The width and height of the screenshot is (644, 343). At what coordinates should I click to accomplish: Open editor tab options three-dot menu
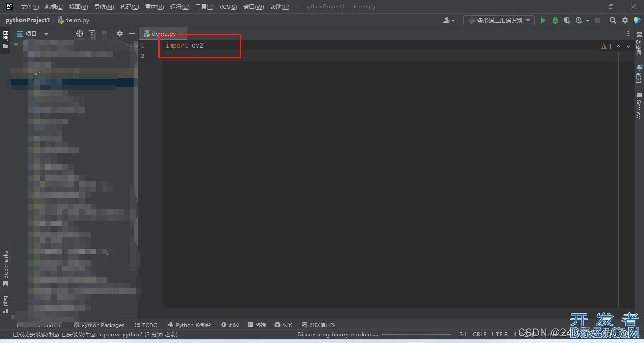click(628, 33)
